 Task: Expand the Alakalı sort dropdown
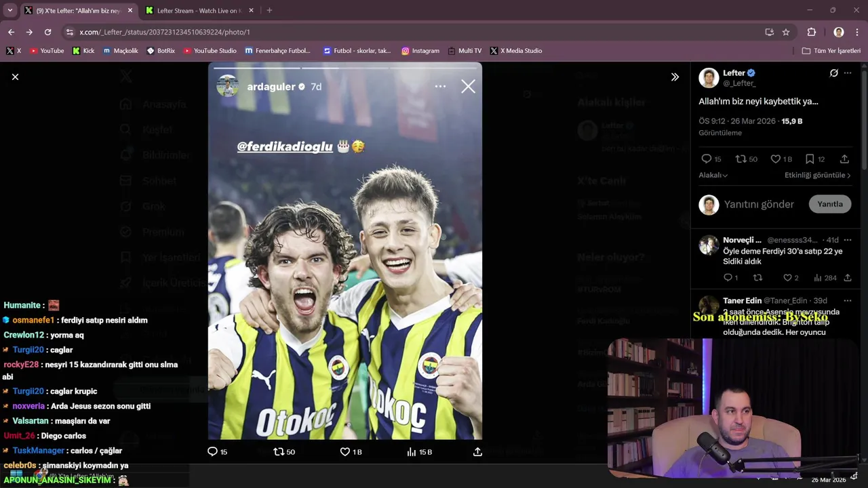click(713, 175)
